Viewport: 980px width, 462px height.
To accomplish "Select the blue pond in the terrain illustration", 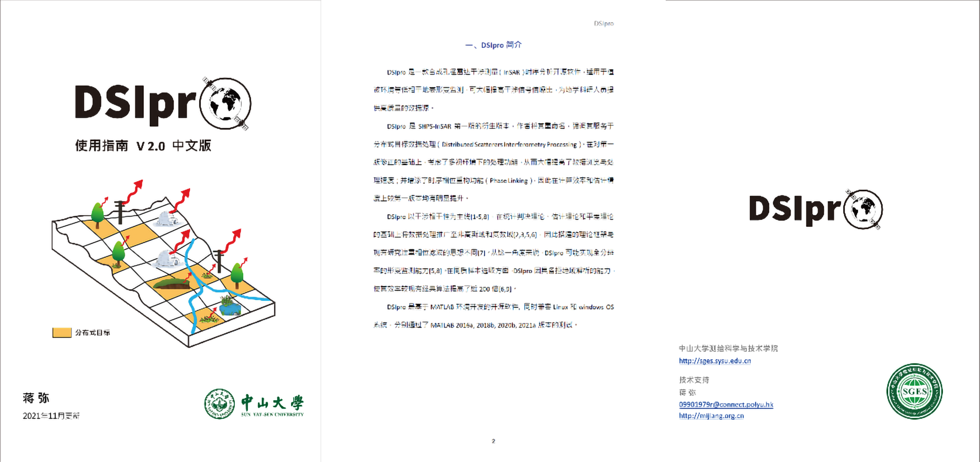I will click(230, 307).
